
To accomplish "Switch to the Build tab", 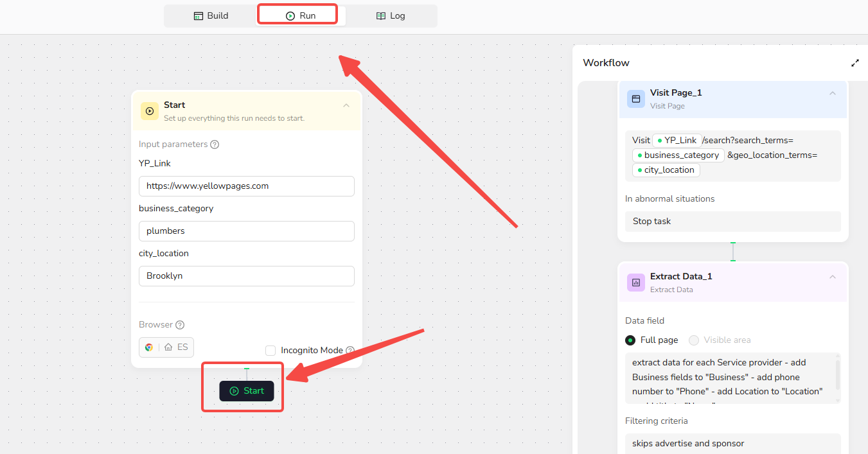I will pos(211,15).
